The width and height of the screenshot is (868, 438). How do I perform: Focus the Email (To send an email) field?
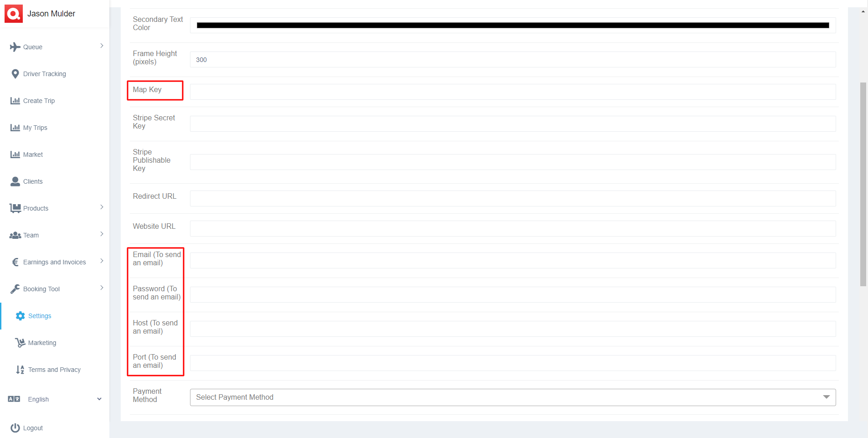(x=513, y=260)
